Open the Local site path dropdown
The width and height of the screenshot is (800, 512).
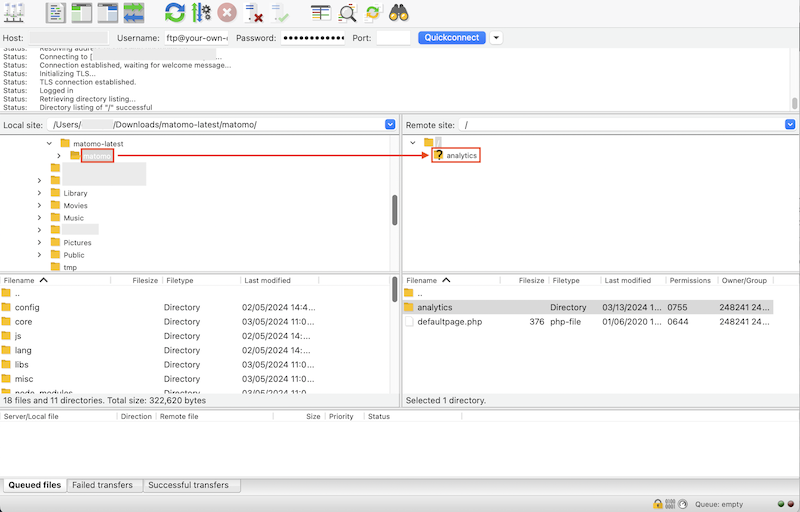tap(390, 124)
